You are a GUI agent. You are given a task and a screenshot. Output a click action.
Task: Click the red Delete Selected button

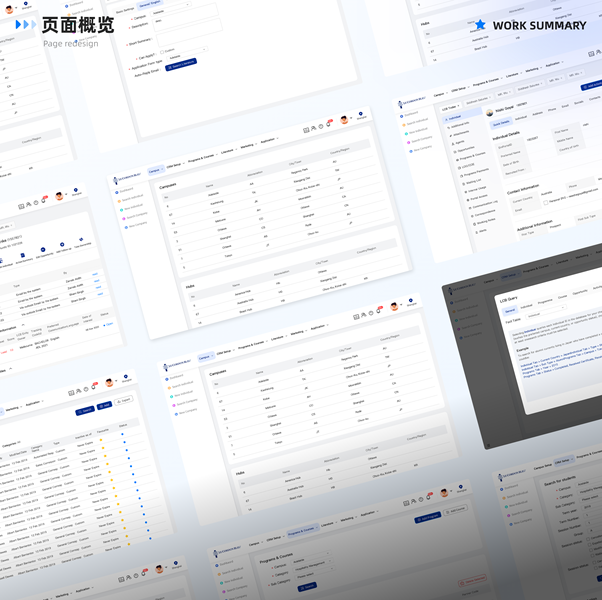473,581
